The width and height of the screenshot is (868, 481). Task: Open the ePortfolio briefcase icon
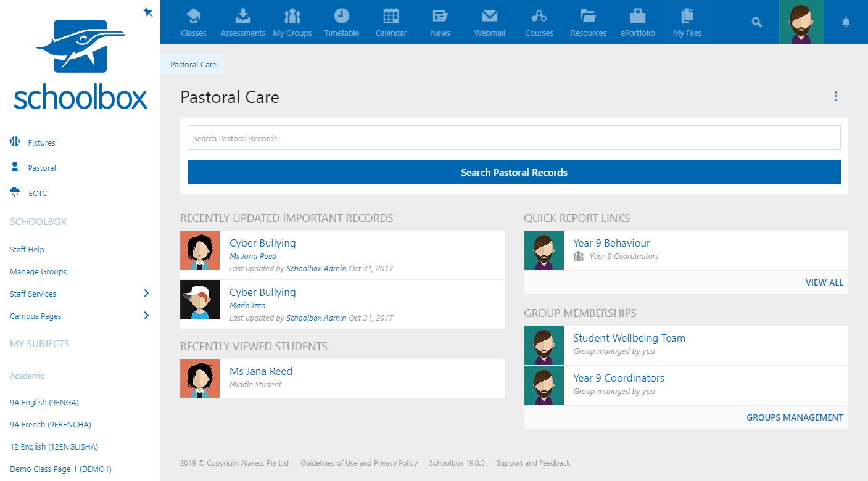[638, 17]
